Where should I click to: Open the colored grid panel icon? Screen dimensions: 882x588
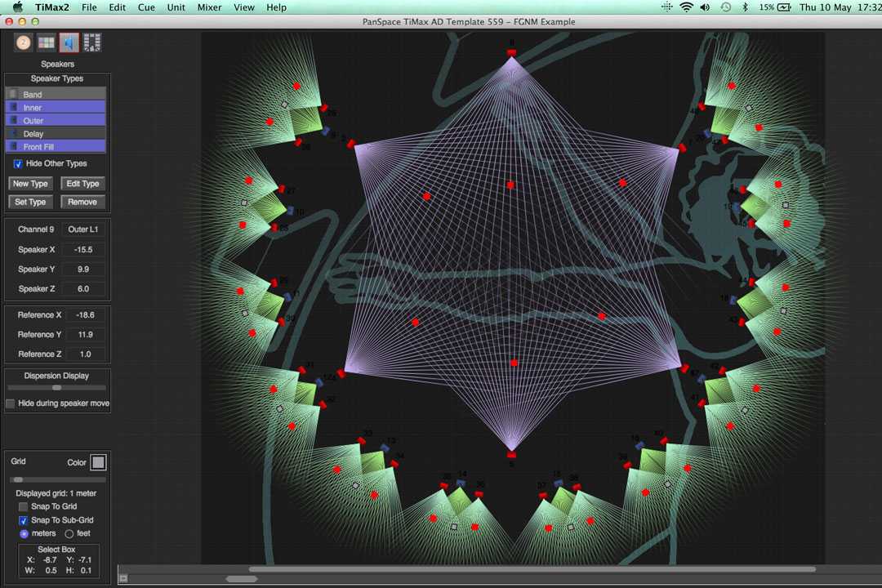(47, 42)
